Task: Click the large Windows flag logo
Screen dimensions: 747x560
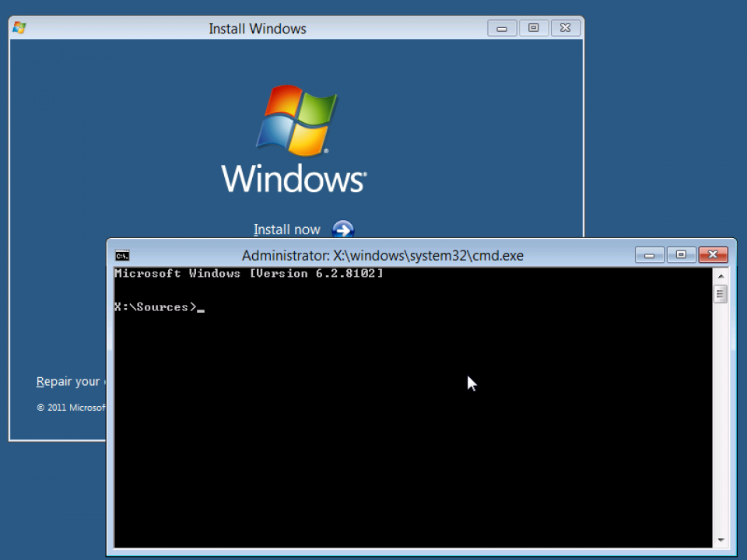Action: coord(296,120)
